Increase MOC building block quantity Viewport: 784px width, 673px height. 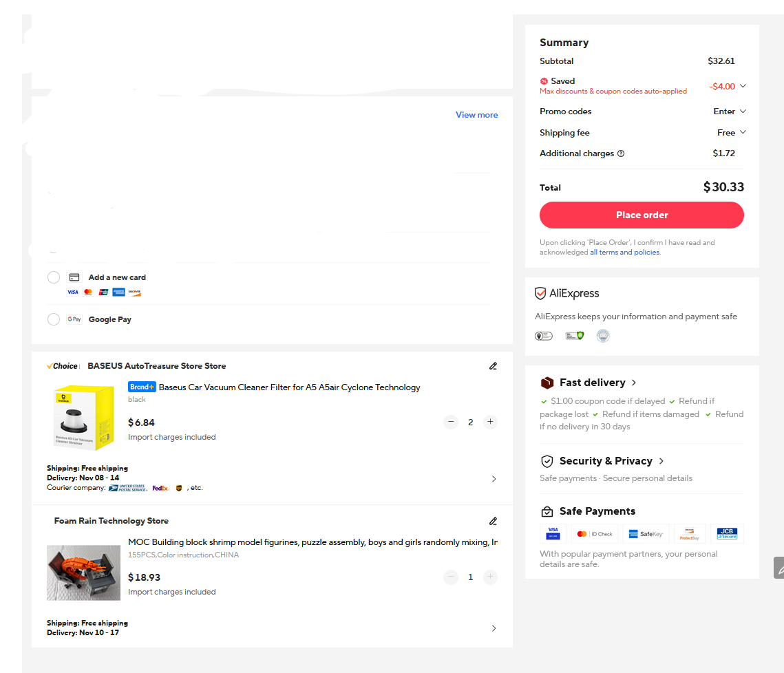(490, 577)
